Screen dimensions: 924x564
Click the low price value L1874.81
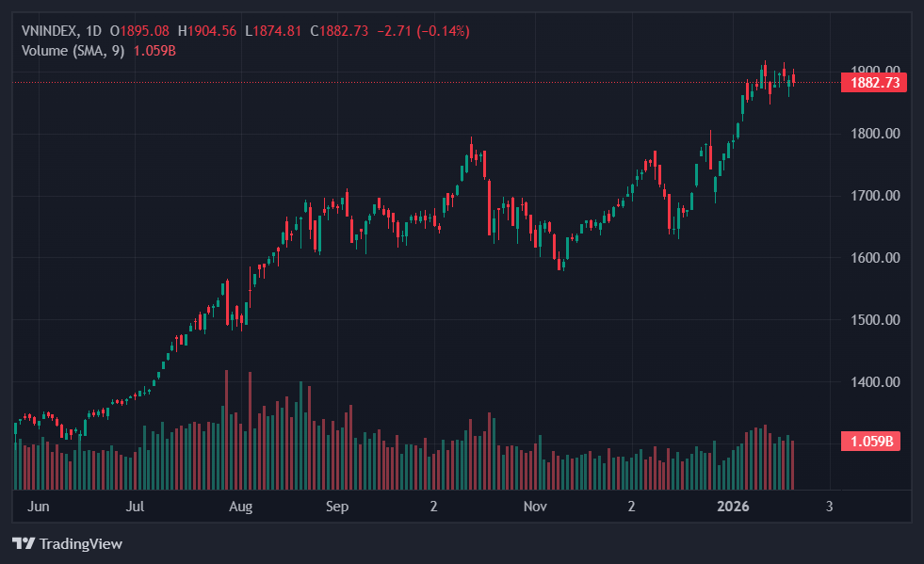tap(273, 31)
